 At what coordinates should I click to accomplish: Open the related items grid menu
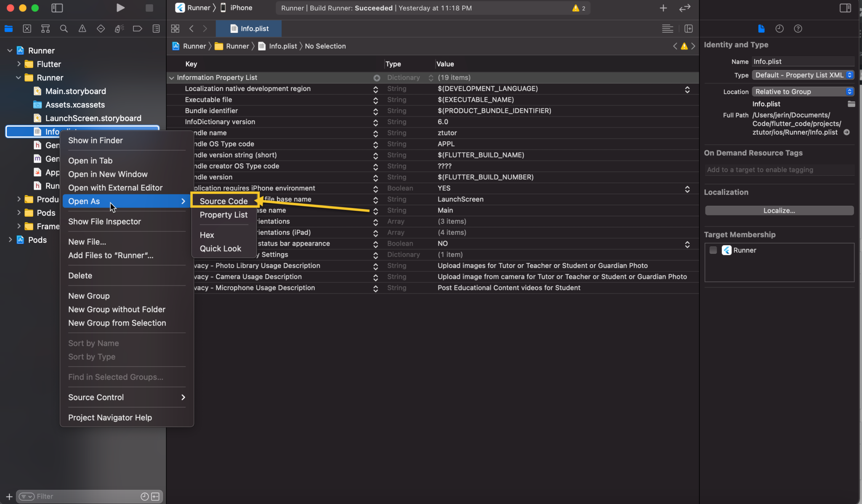point(175,29)
